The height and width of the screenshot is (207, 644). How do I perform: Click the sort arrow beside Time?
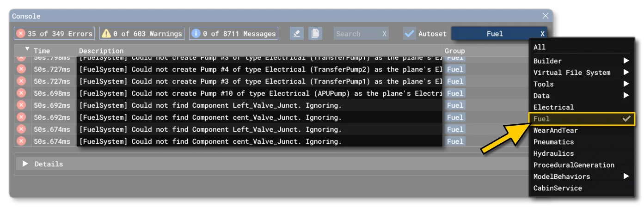click(27, 49)
